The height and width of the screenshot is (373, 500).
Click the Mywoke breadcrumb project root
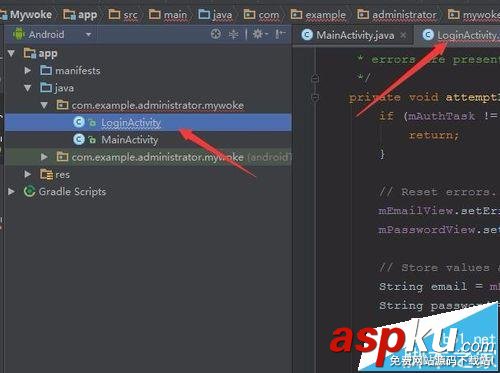coord(27,14)
